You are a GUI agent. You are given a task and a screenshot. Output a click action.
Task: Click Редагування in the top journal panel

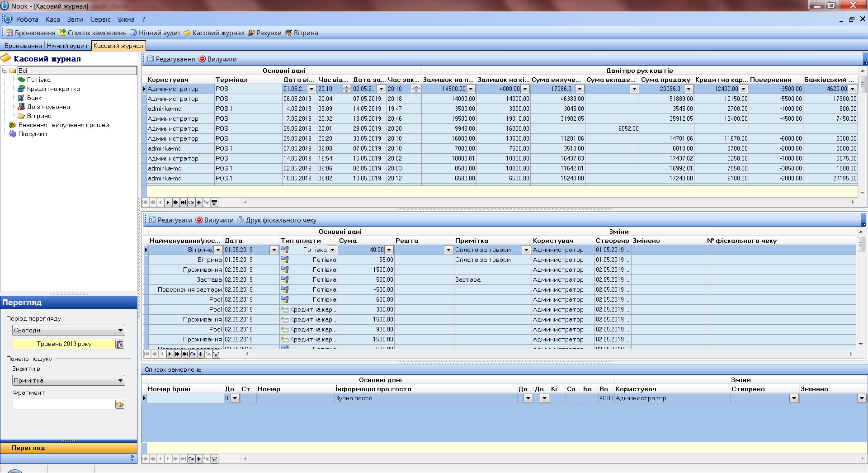click(x=171, y=59)
